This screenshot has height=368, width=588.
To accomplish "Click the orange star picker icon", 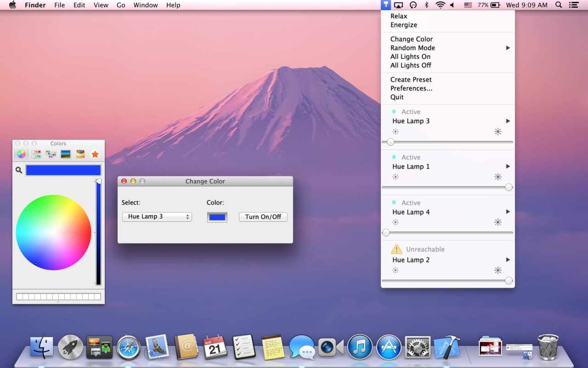I will pos(95,154).
